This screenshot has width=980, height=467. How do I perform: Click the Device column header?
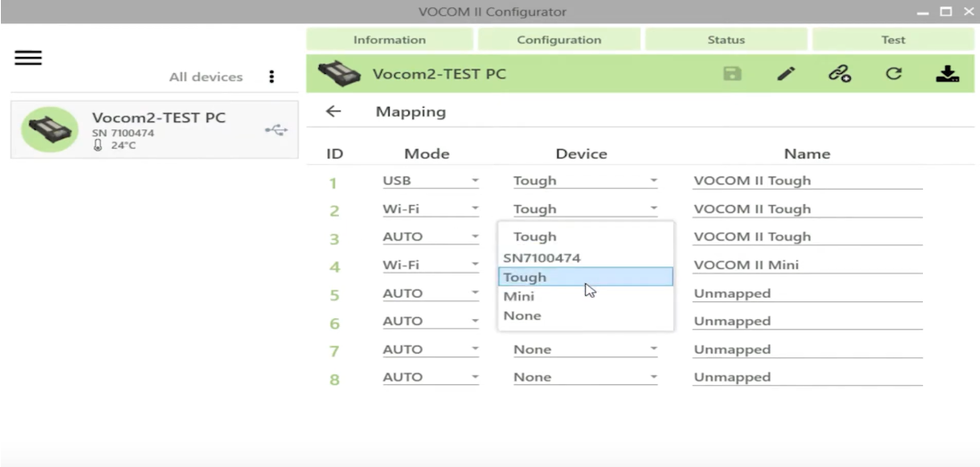(x=581, y=153)
